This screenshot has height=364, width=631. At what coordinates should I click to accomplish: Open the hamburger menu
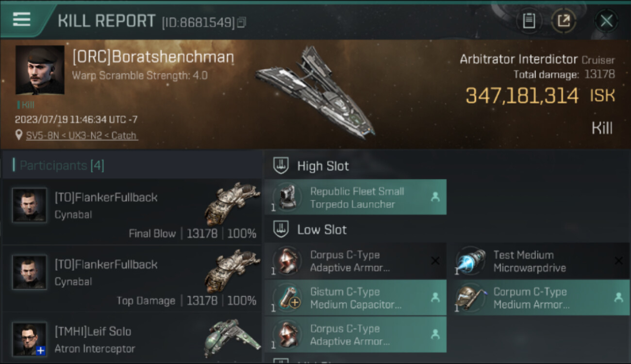[x=21, y=19]
